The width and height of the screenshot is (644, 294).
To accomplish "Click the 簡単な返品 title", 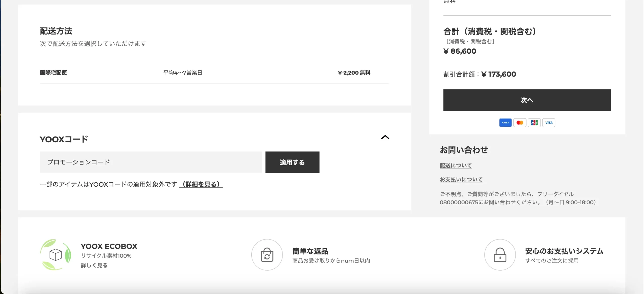I will coord(310,251).
